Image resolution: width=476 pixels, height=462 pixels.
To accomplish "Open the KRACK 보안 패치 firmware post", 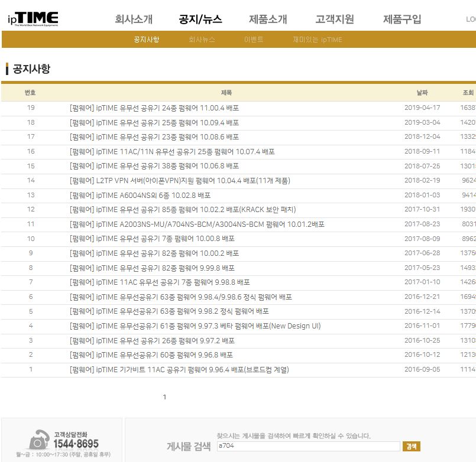I will point(183,210).
